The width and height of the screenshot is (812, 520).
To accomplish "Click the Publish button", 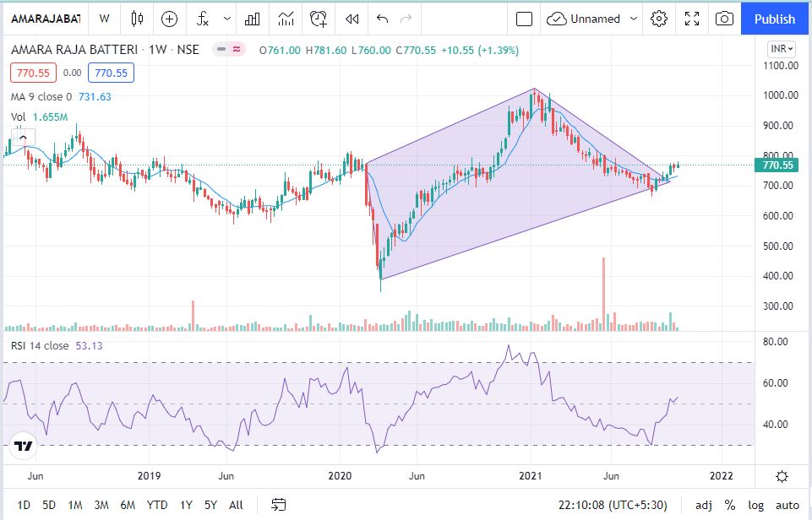I will [775, 19].
